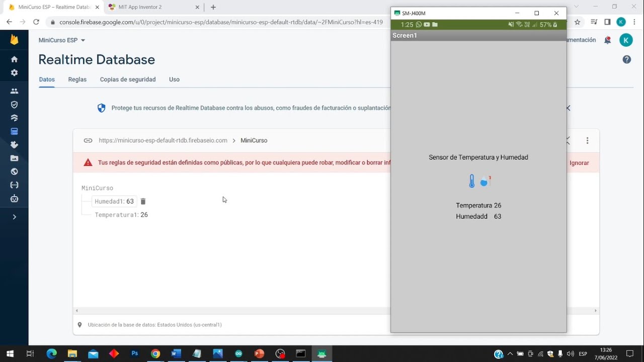Select the Temperatura1: 26 row
This screenshot has width=644, height=362.
coord(121,215)
